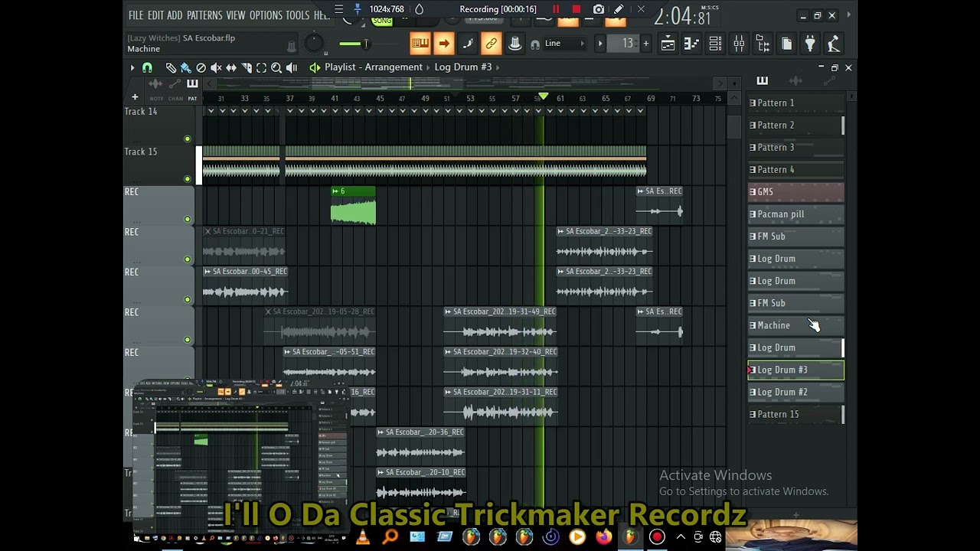Select the Zoom tool
Viewport: 980px width, 551px height.
(x=276, y=68)
